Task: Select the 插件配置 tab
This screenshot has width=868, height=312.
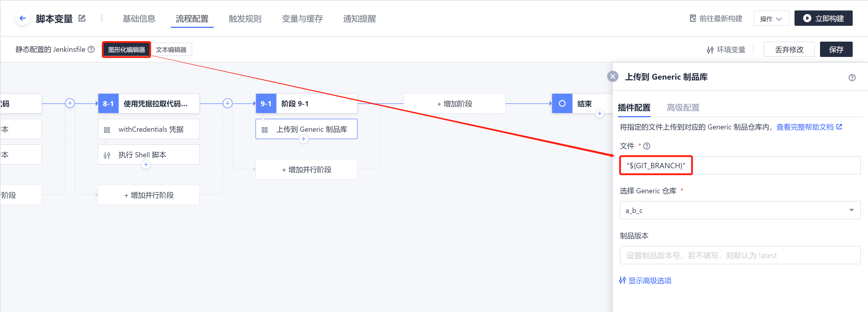Action: click(634, 107)
